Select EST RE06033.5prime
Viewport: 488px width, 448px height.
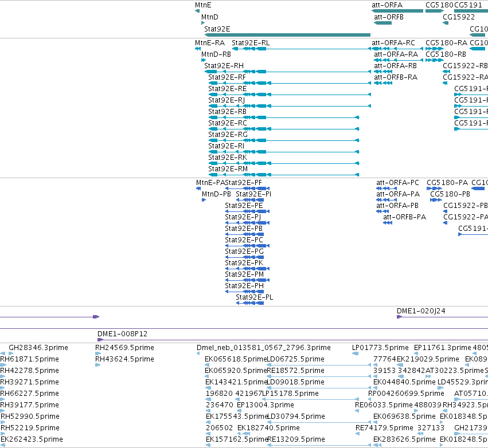(x=384, y=405)
